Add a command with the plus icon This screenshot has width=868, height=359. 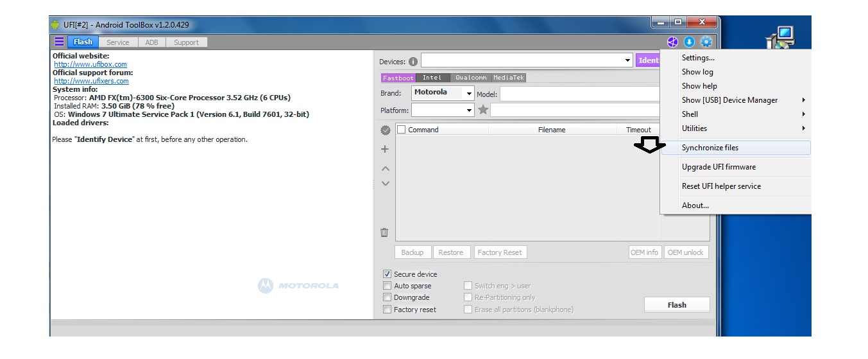[385, 149]
